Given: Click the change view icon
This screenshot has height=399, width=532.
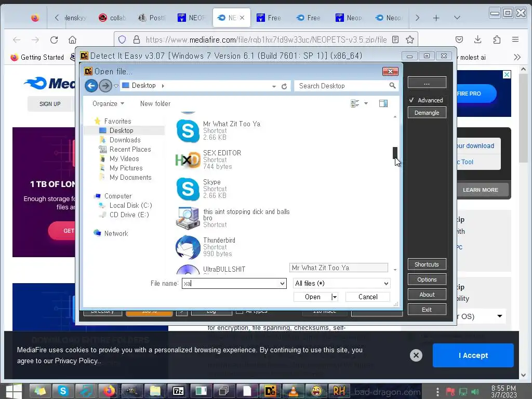Looking at the screenshot, I should (355, 103).
